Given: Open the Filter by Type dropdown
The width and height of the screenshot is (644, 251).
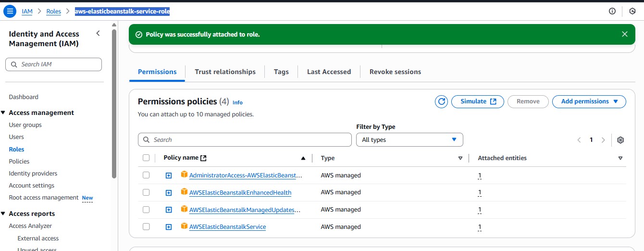Looking at the screenshot, I should 409,140.
